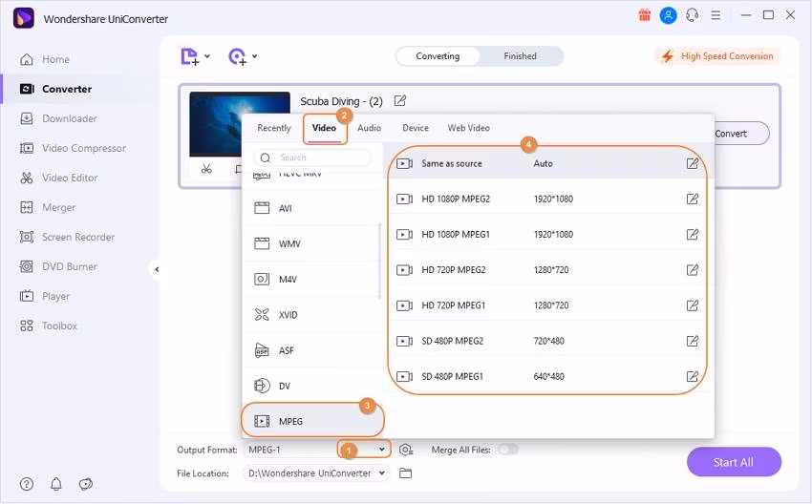
Task: Switch to the Video tab
Action: tap(324, 128)
